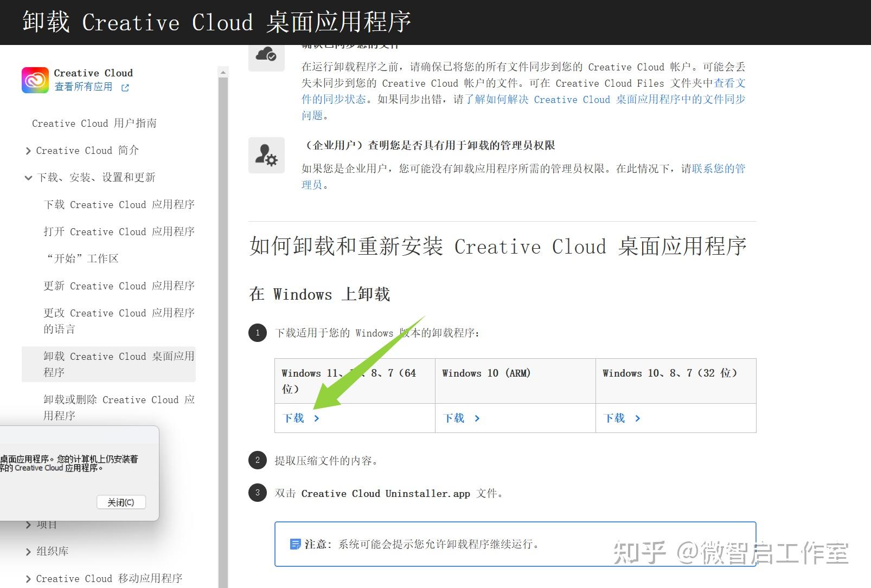Viewport: 871px width, 588px height.
Task: Click the dialog message about 桌面应用程序
Action: tap(69, 463)
